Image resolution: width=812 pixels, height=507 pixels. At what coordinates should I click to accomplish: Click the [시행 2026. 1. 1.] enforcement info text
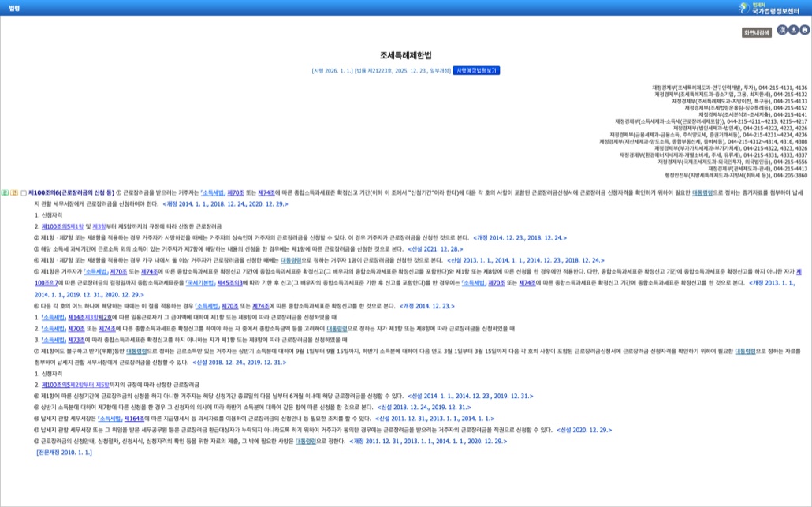click(332, 70)
